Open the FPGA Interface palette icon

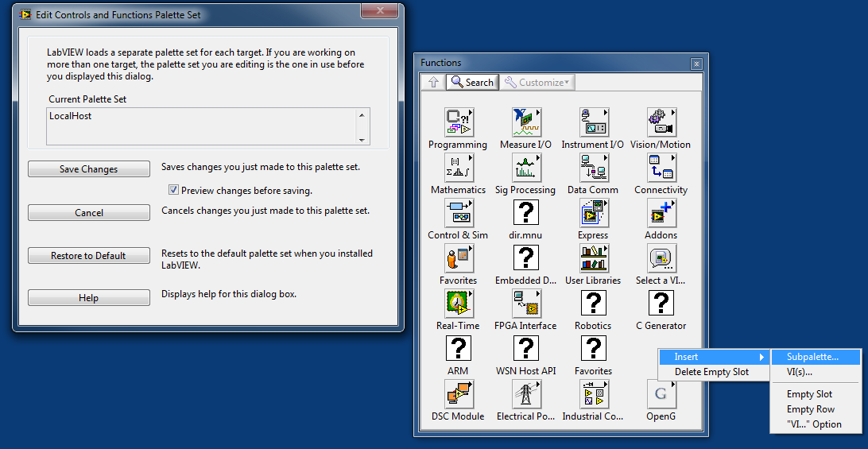526,304
